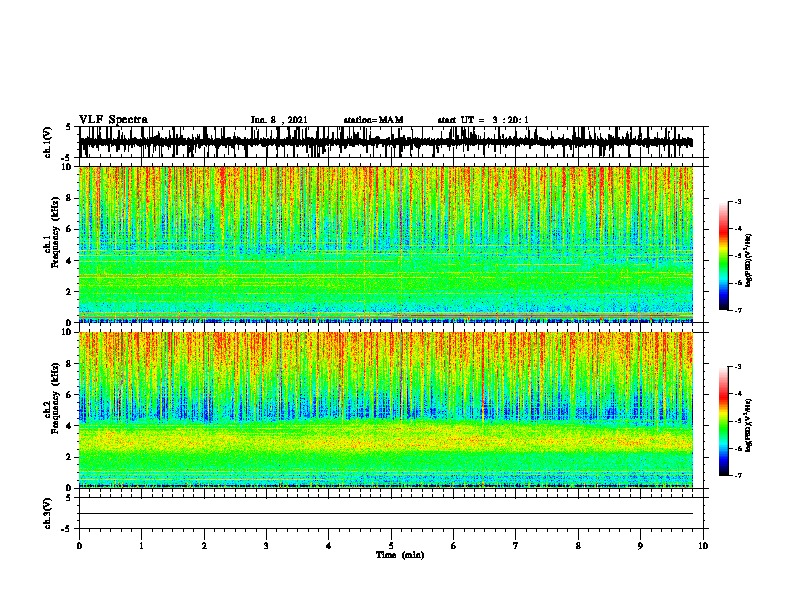Click time axis tick label "3"
Image resolution: width=792 pixels, height=612 pixels.
(x=266, y=546)
